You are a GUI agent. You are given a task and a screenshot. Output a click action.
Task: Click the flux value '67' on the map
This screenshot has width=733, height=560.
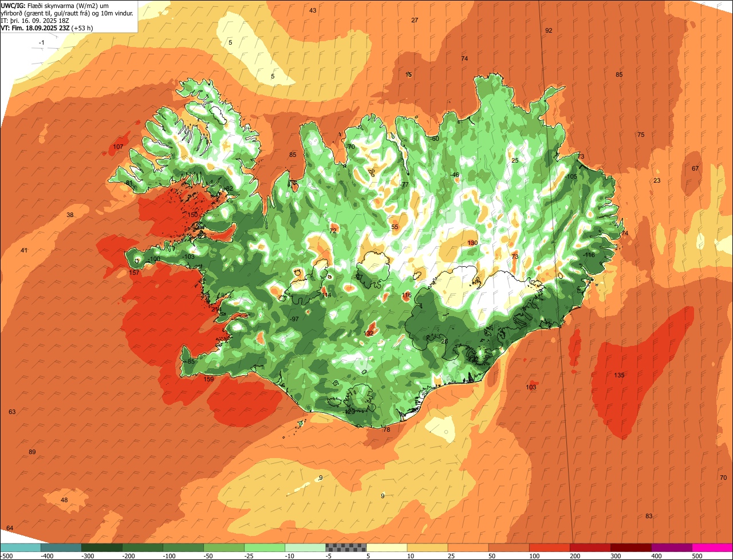695,168
